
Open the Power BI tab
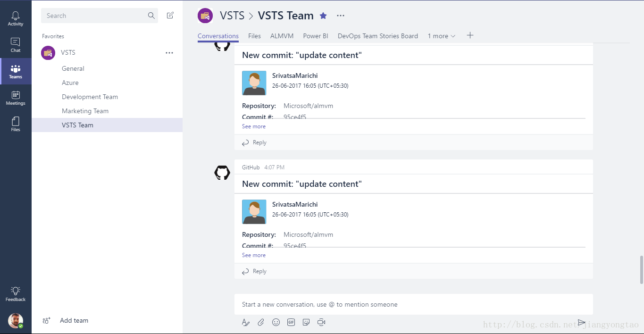[316, 36]
